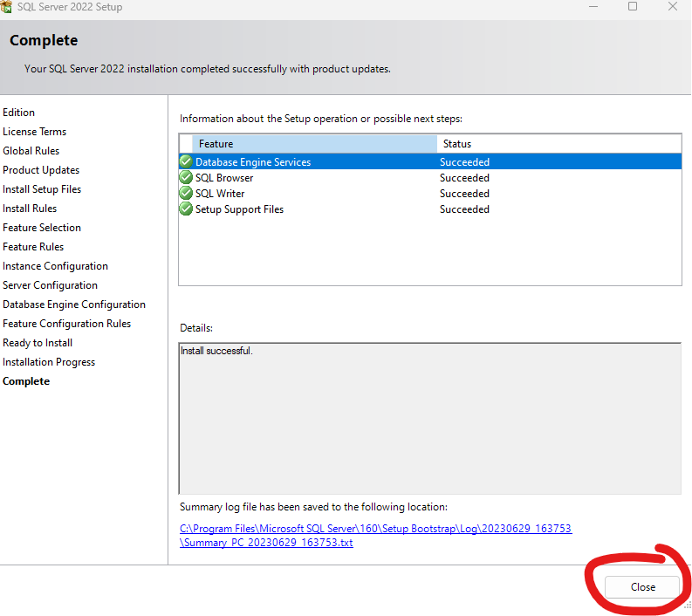The width and height of the screenshot is (692, 616).
Task: Click the Close button at bottom right
Action: tap(641, 587)
